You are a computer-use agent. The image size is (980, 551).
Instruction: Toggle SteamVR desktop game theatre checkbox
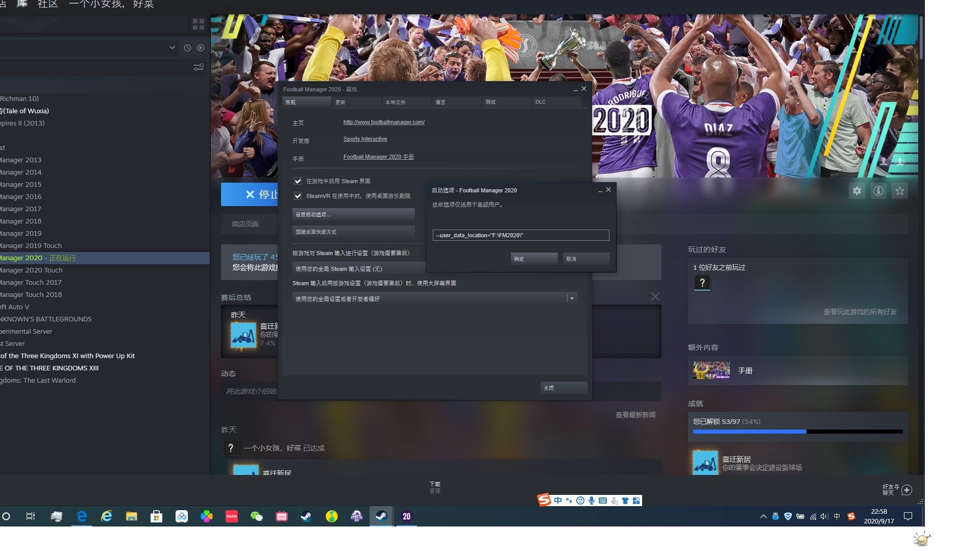(298, 196)
